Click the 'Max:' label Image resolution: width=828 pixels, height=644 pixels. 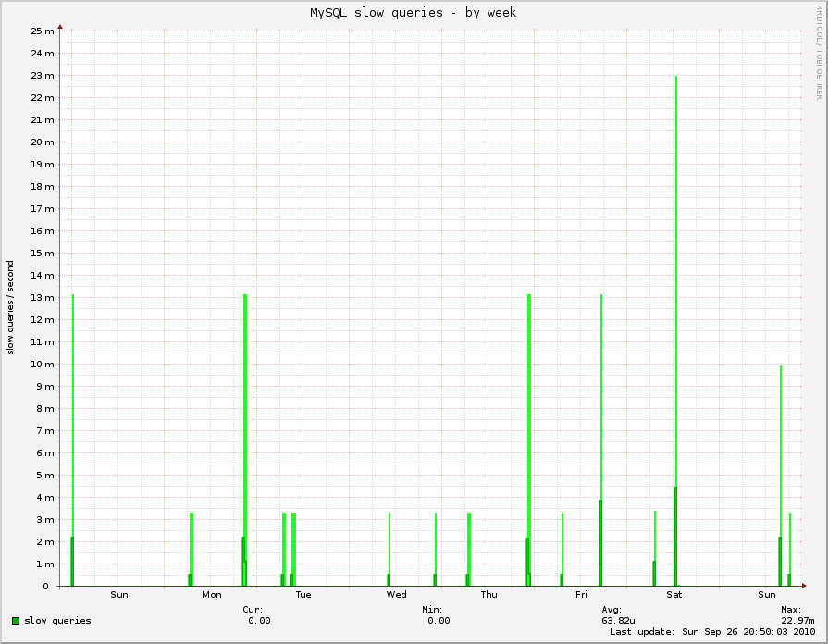click(x=791, y=610)
